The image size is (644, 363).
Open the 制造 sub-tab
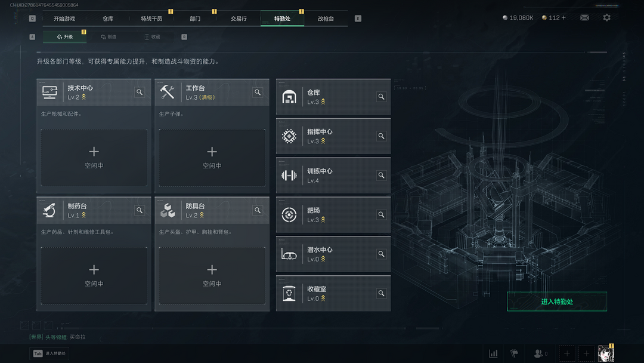(109, 37)
